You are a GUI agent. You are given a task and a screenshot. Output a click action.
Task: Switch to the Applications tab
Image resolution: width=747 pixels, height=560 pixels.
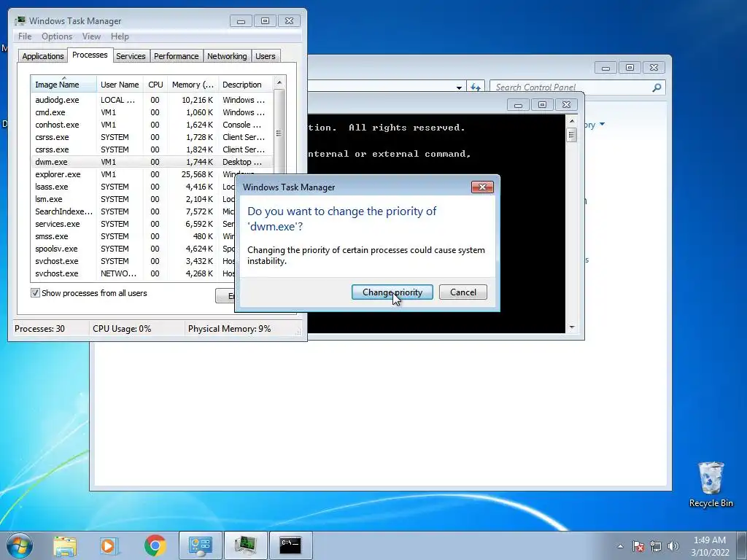point(43,56)
